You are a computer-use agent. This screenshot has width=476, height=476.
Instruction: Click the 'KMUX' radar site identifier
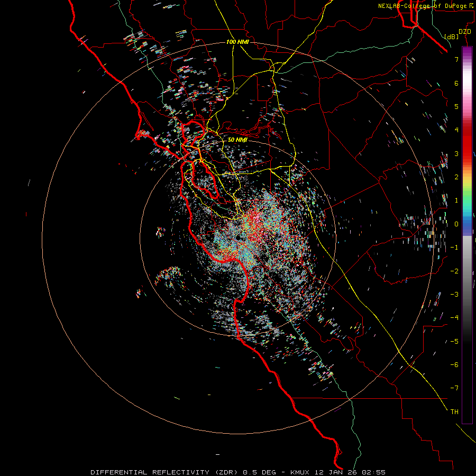[300, 472]
